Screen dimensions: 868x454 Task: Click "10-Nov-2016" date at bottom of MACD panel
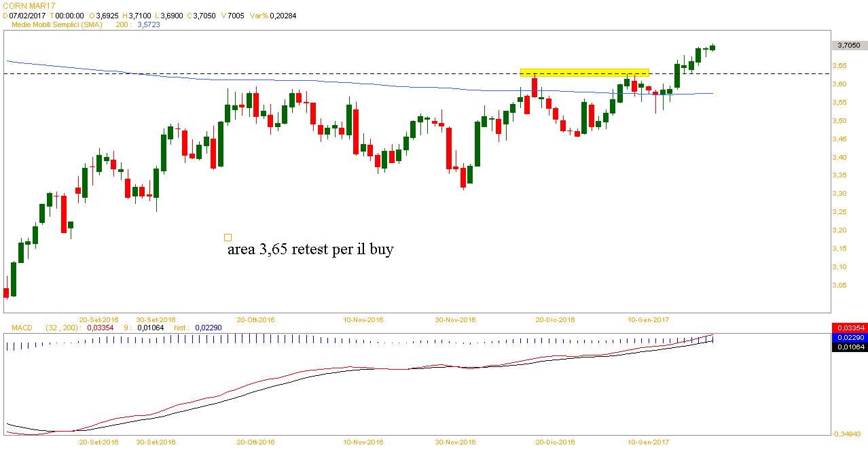pos(363,442)
